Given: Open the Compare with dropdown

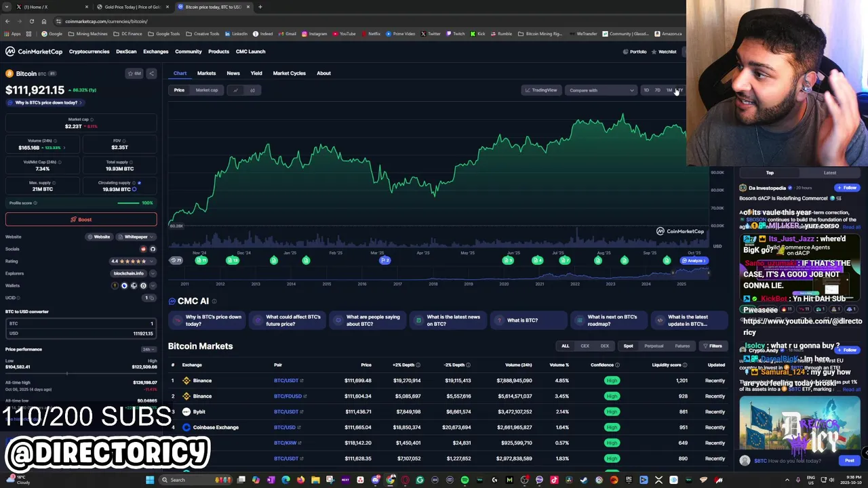Looking at the screenshot, I should pyautogui.click(x=601, y=90).
